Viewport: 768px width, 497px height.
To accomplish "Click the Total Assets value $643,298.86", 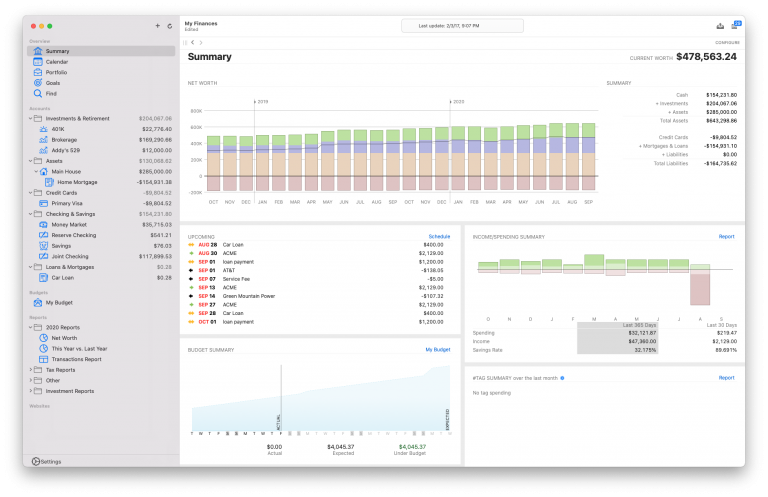I will (x=721, y=120).
